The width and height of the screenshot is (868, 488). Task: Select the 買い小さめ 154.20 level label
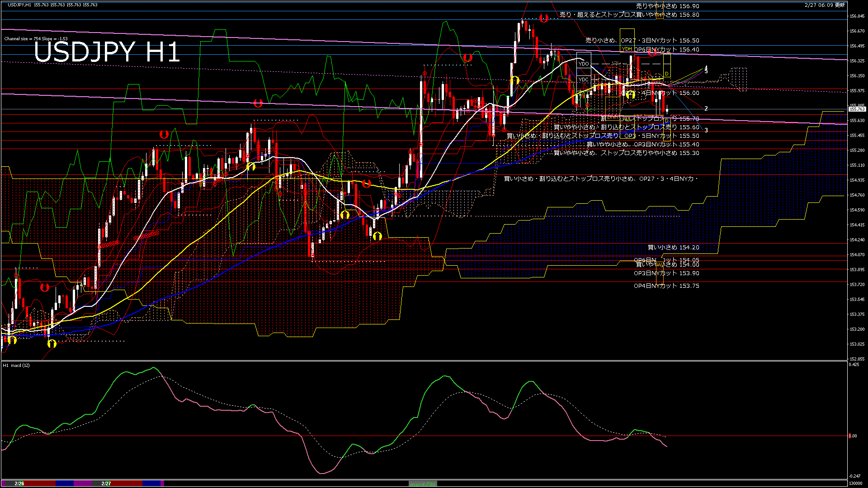tap(673, 248)
